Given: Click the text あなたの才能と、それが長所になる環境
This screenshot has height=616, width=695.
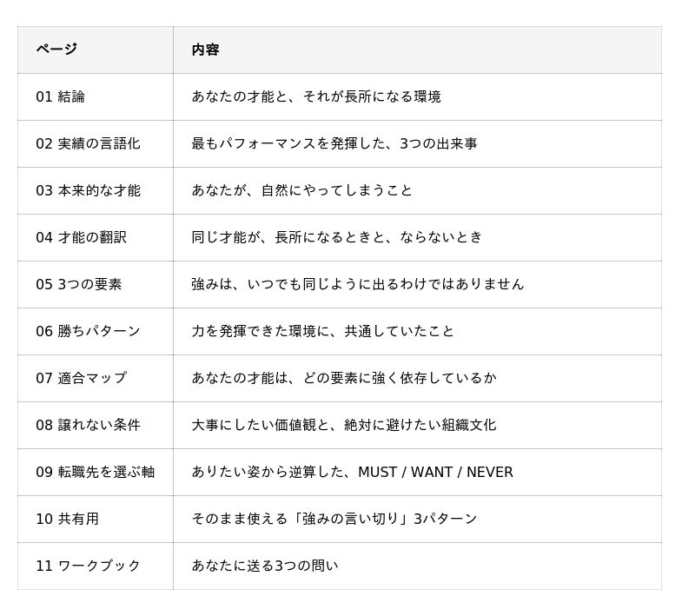Looking at the screenshot, I should click(x=316, y=96).
